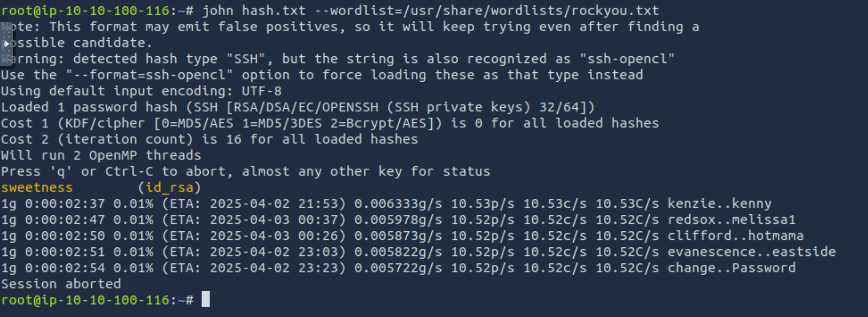Click the 'redsox..melissa1' candidate range

(732, 220)
